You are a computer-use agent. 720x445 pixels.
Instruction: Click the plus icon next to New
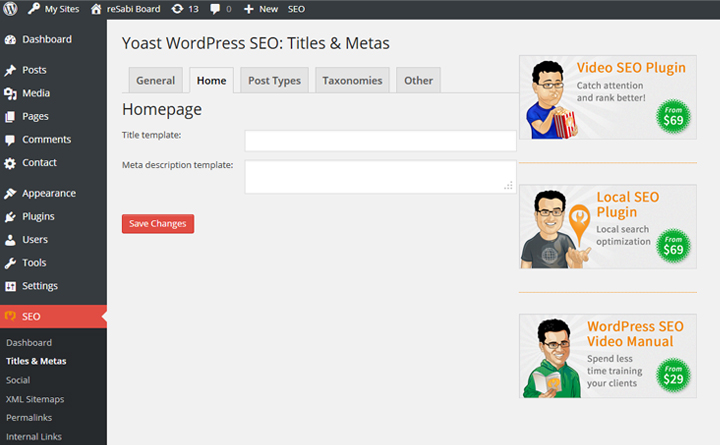[x=248, y=9]
